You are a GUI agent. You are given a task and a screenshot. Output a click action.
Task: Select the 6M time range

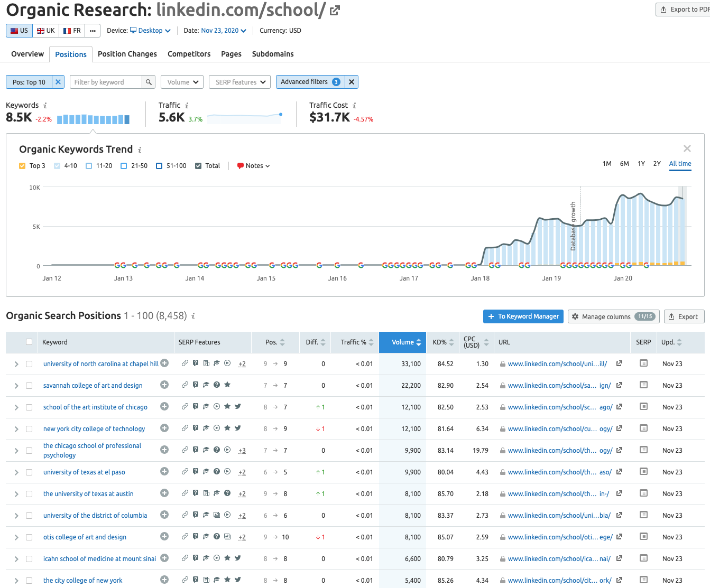[624, 164]
